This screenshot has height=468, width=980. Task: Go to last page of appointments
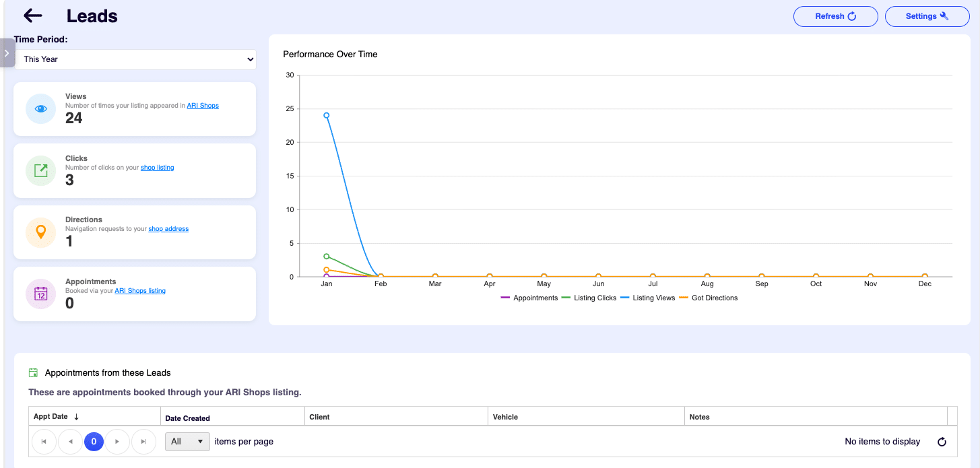(143, 442)
